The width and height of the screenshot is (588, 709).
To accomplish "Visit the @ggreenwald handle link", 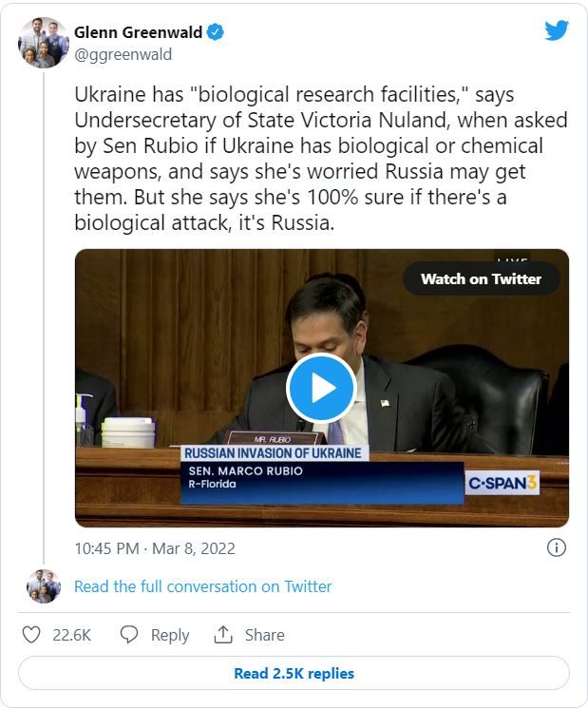I will click(123, 54).
